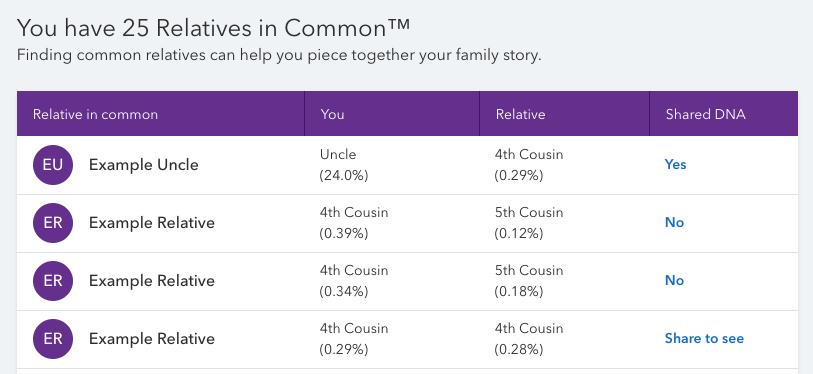Select the Uncle (24.0%) relationship cell
The width and height of the screenshot is (813, 374).
point(344,165)
